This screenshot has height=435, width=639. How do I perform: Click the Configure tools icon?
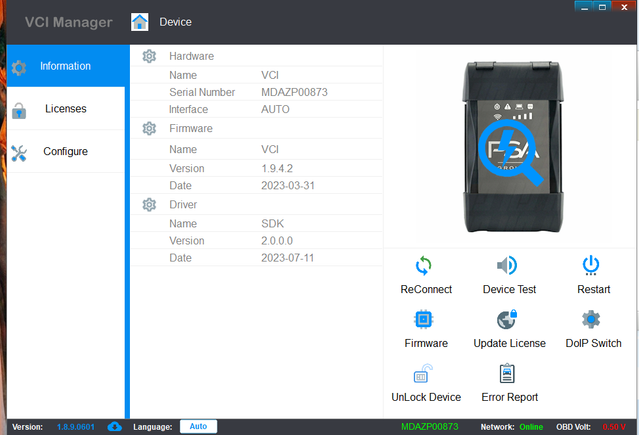pyautogui.click(x=19, y=153)
